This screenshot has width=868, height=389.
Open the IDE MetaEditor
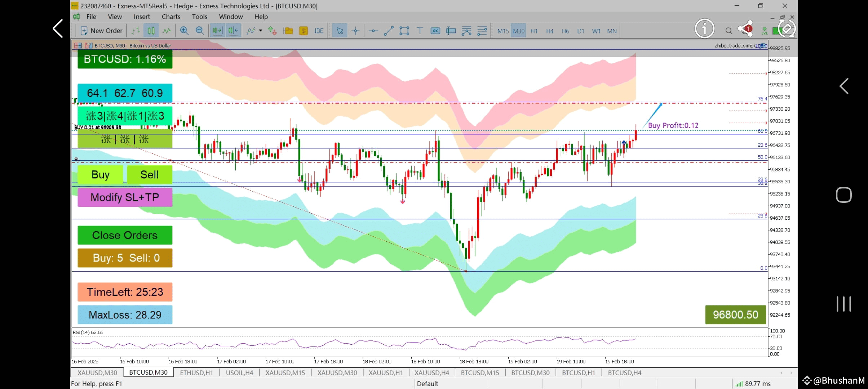click(319, 31)
